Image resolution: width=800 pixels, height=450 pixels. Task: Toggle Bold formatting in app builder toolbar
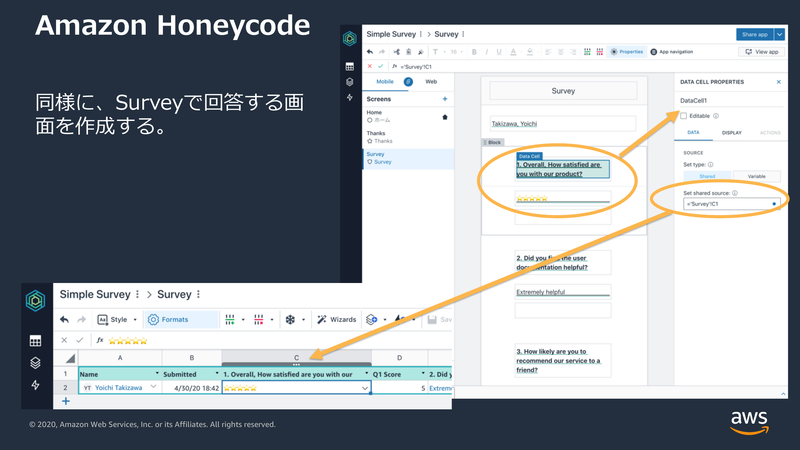point(474,52)
